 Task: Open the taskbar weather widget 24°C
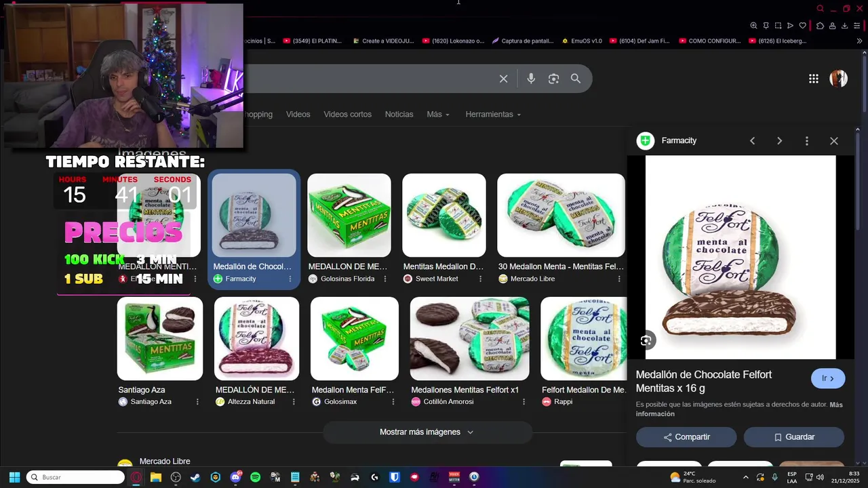tap(692, 477)
